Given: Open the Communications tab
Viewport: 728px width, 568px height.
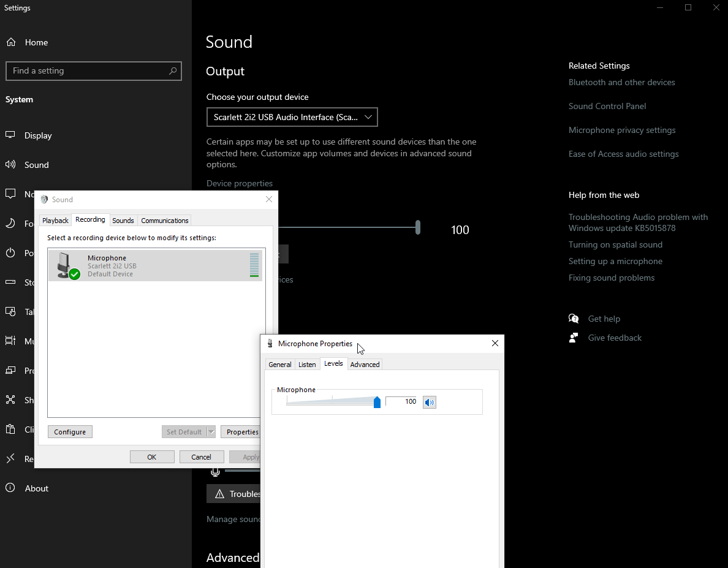Looking at the screenshot, I should point(165,221).
